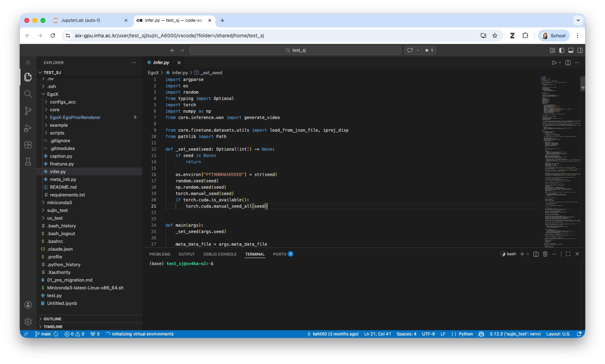
Task: Open the run options dropdown arrow
Action: click(x=560, y=63)
